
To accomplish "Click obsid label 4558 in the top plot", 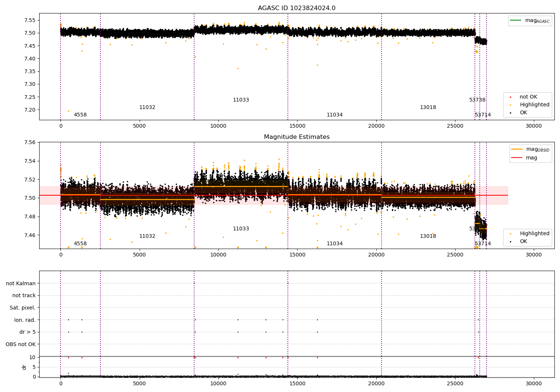I will click(80, 115).
